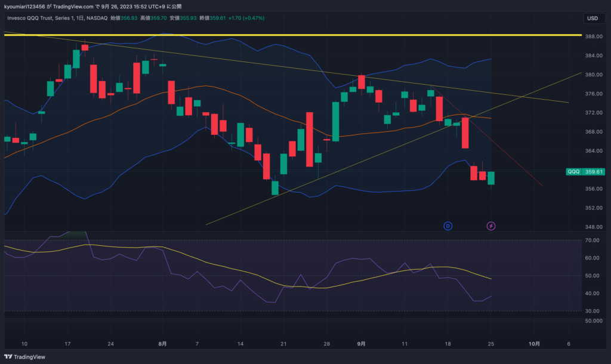Image resolution: width=611 pixels, height=364 pixels.
Task: Click the 376.00 price axis label
Action: 594,94
